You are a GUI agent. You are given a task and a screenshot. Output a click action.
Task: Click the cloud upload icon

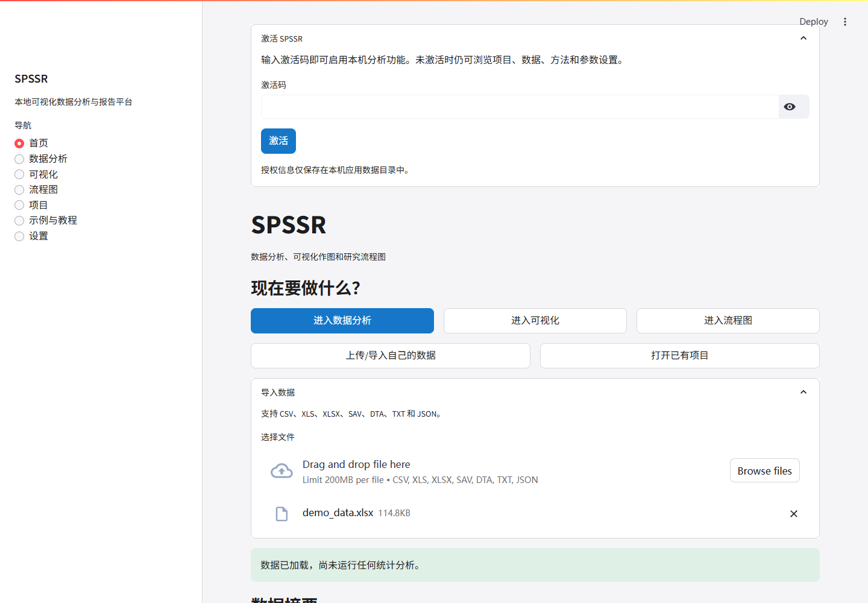281,471
